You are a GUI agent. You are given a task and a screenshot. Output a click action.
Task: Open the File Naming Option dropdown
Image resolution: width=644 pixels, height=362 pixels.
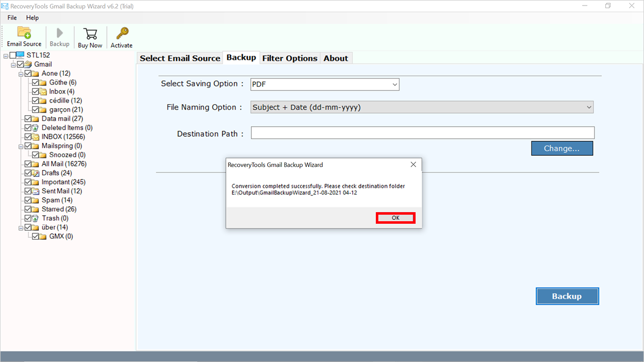tap(422, 107)
